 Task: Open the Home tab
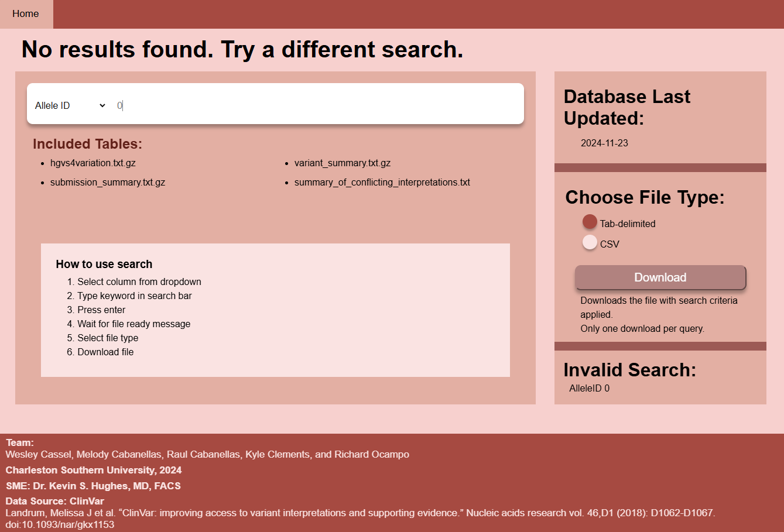[x=26, y=14]
